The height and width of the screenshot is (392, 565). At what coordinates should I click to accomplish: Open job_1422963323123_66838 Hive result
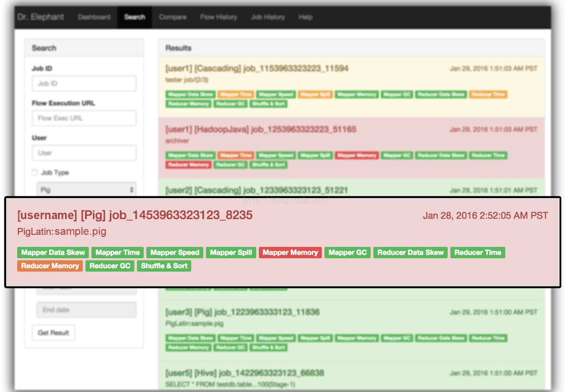point(245,373)
